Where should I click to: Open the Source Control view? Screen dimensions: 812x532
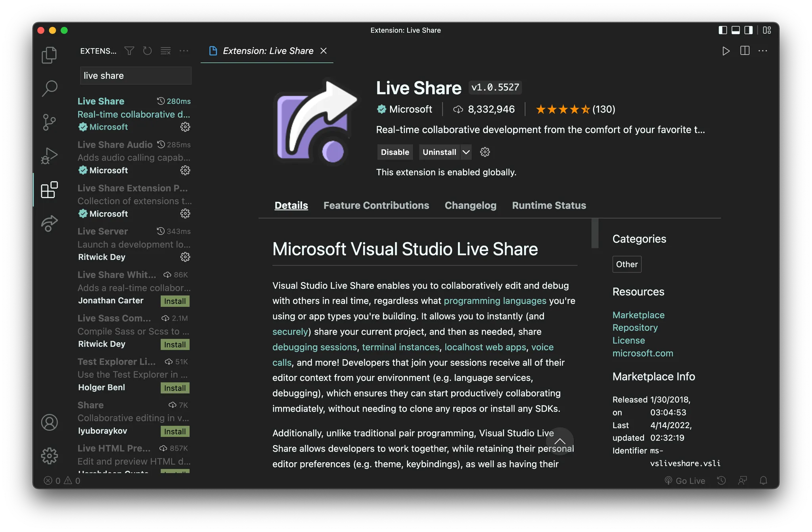tap(49, 122)
